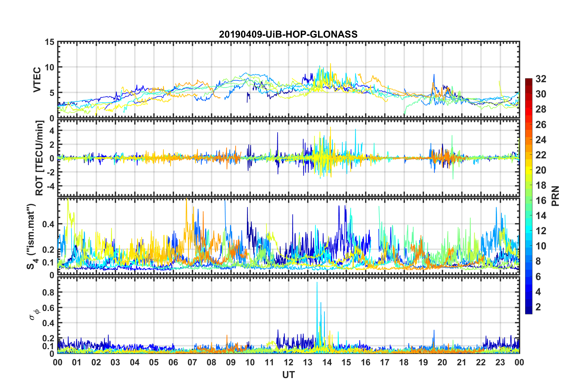Click the UT axis hour label "14"
The image size is (577, 392).
click(x=327, y=362)
